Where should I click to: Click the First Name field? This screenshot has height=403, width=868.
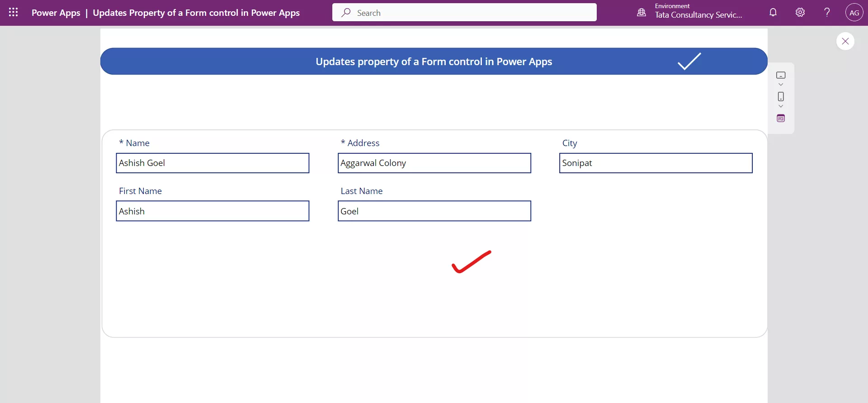pos(212,211)
